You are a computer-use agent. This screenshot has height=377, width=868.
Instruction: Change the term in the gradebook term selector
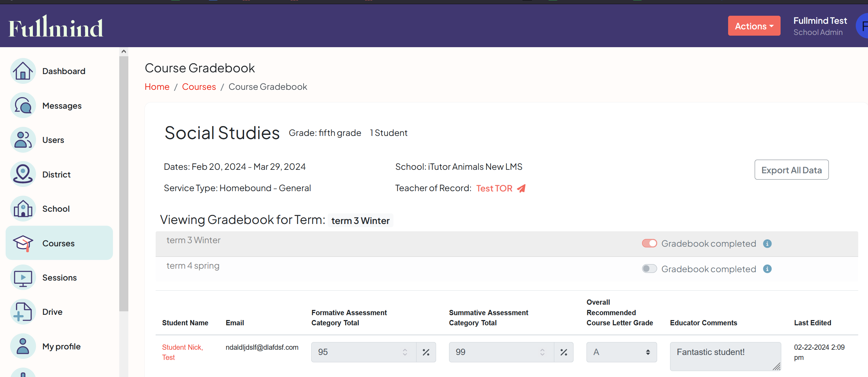pos(360,220)
